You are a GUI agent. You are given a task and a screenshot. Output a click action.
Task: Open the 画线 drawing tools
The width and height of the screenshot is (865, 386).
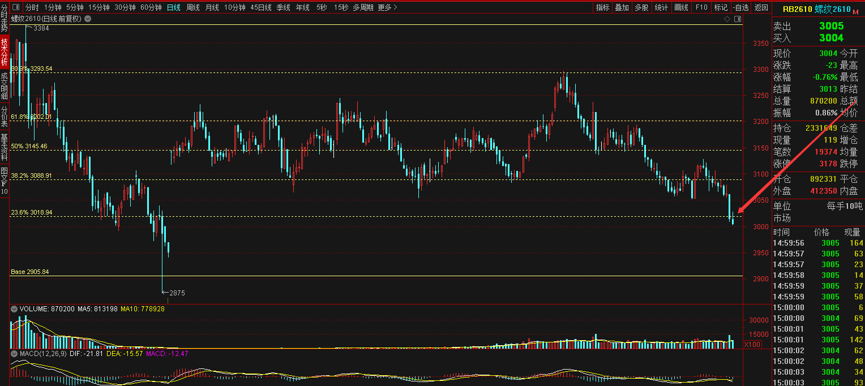[x=682, y=8]
